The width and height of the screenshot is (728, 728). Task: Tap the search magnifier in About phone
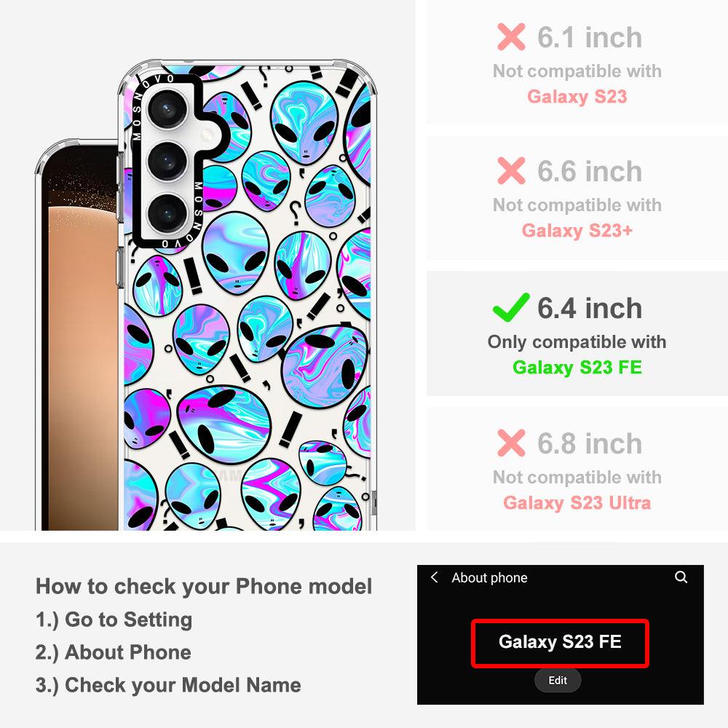[x=681, y=577]
